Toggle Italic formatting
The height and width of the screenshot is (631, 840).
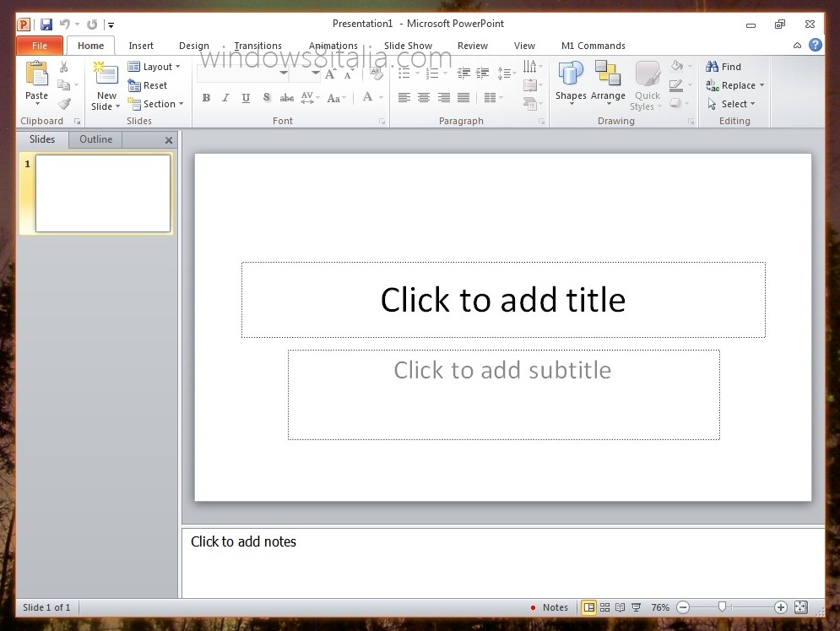pyautogui.click(x=225, y=98)
